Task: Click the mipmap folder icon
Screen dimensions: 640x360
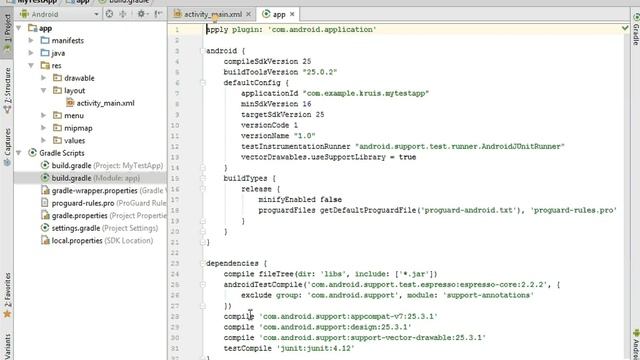Action: click(58, 128)
